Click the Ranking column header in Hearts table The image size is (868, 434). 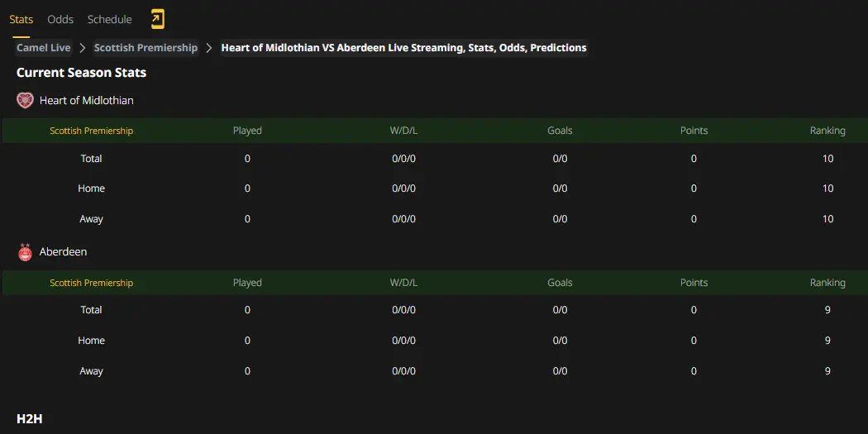pyautogui.click(x=827, y=131)
